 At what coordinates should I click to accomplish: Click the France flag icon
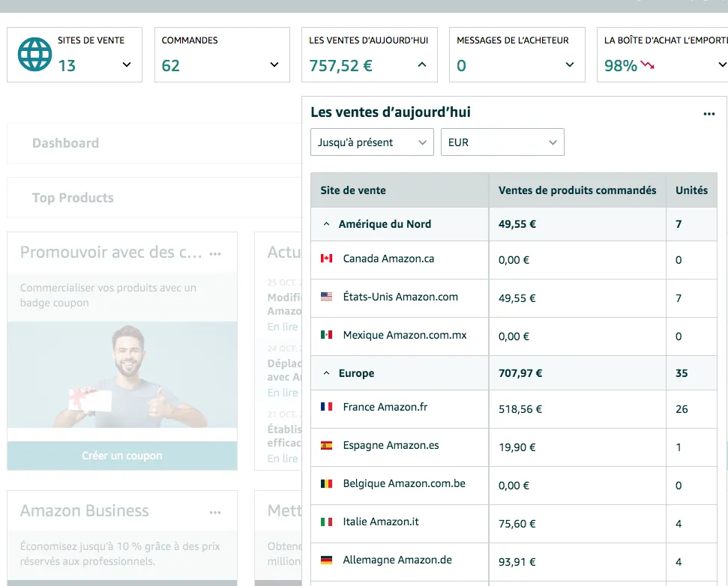click(326, 406)
